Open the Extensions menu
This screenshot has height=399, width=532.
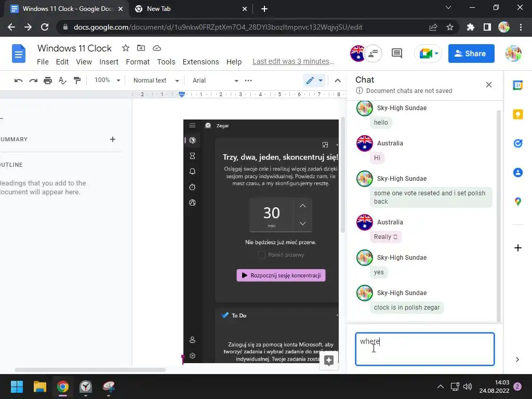(x=201, y=62)
